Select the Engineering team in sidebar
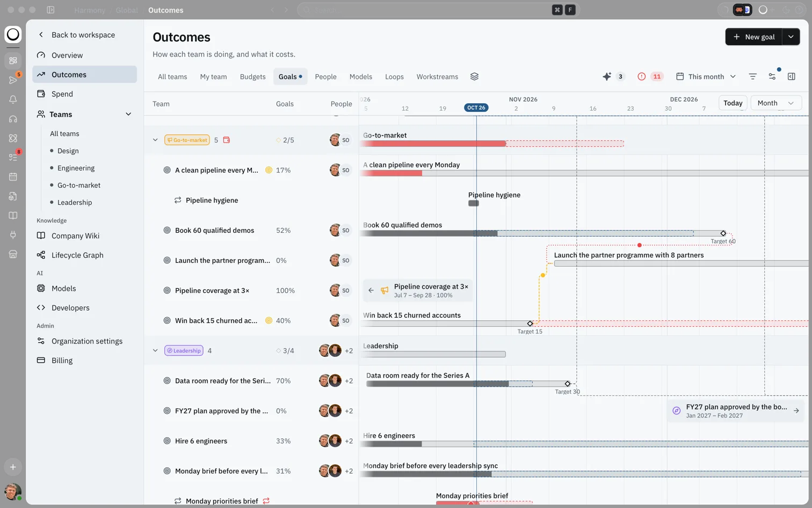The height and width of the screenshot is (508, 812). 76,168
